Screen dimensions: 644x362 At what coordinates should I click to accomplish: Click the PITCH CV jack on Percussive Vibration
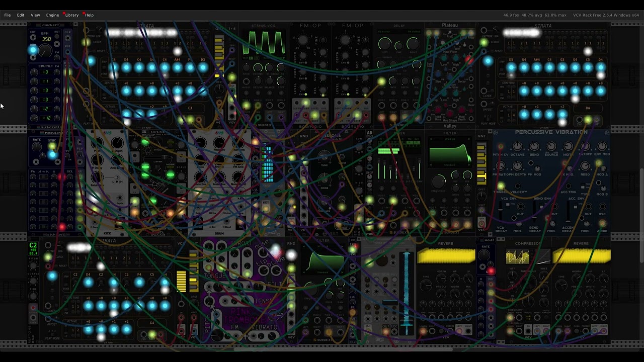pos(501,146)
